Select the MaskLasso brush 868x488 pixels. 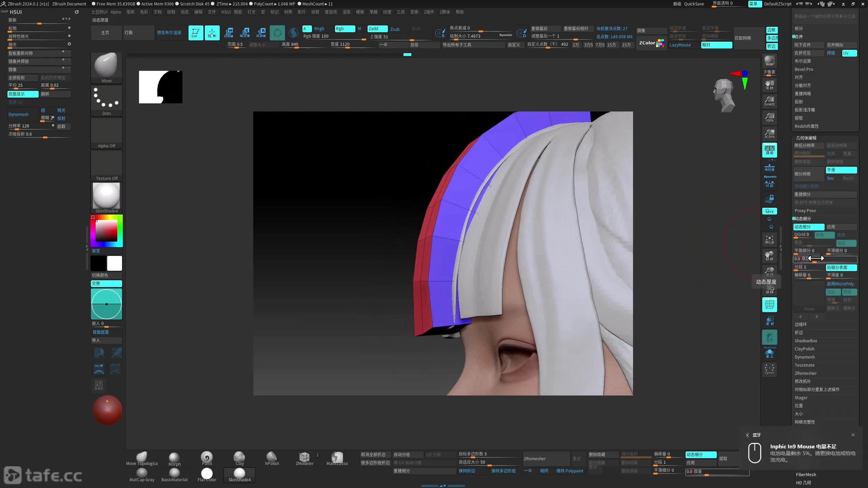tap(337, 459)
